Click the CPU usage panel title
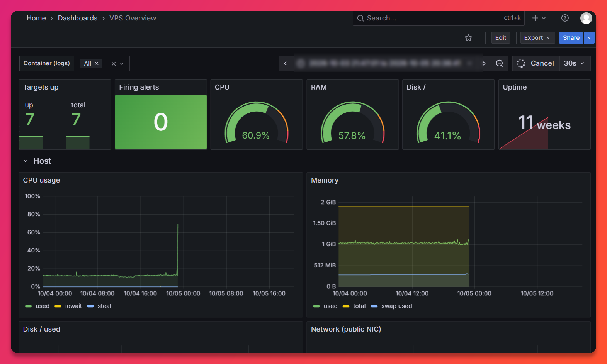Viewport: 607px width, 364px height. (x=41, y=180)
